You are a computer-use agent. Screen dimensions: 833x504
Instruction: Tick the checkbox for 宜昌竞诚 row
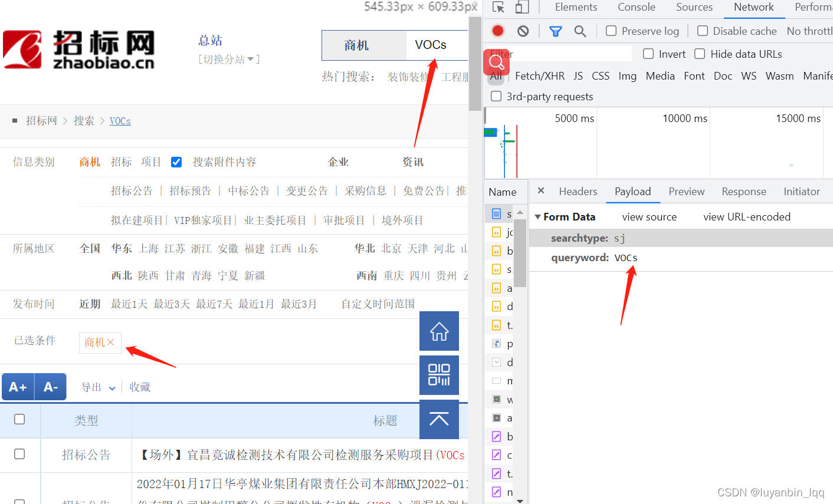pyautogui.click(x=19, y=454)
